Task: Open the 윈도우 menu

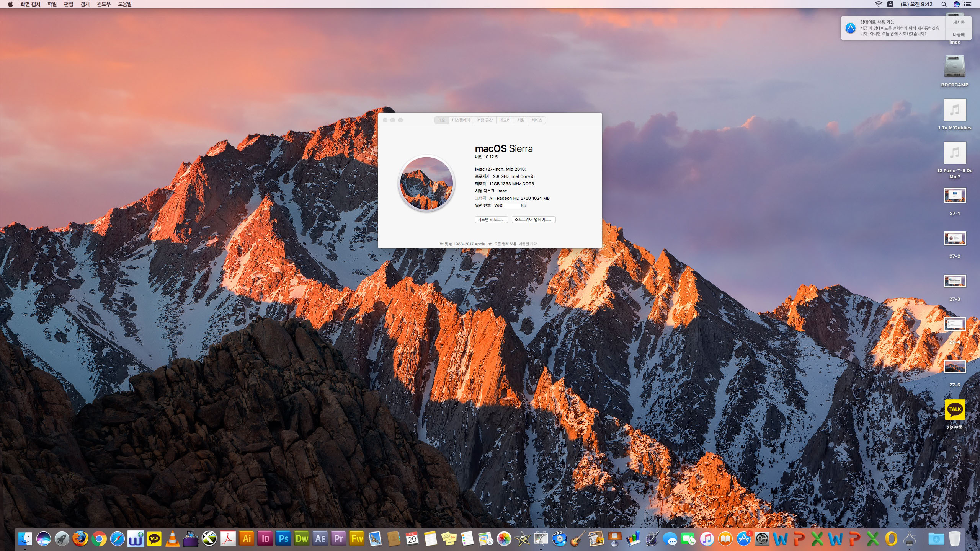Action: click(103, 4)
